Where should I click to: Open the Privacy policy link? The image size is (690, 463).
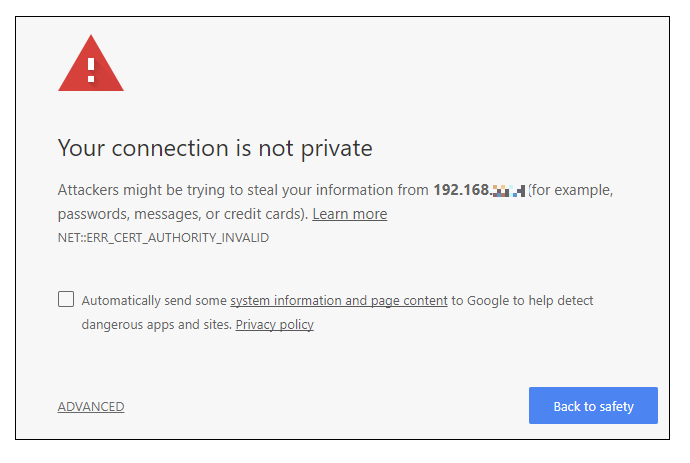(x=274, y=324)
